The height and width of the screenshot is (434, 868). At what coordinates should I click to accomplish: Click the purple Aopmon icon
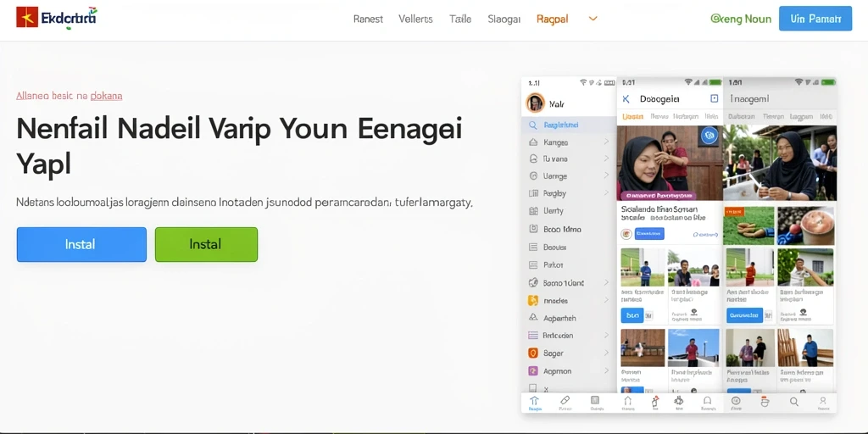coord(533,371)
